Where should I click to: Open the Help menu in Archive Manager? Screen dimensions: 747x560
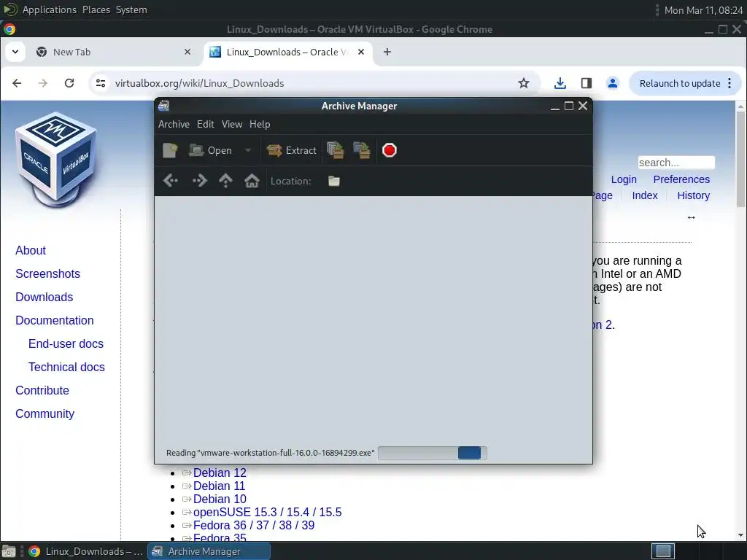[x=260, y=124]
